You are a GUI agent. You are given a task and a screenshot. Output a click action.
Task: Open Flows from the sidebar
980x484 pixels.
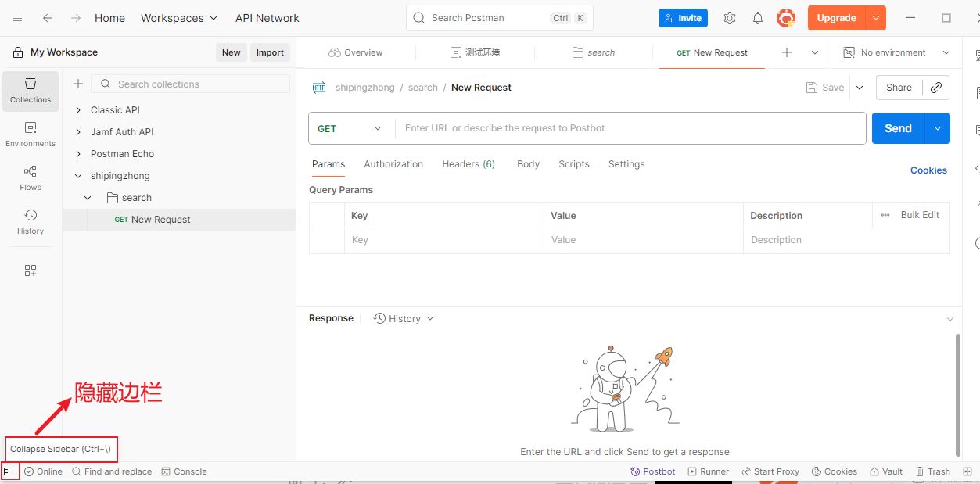coord(31,178)
